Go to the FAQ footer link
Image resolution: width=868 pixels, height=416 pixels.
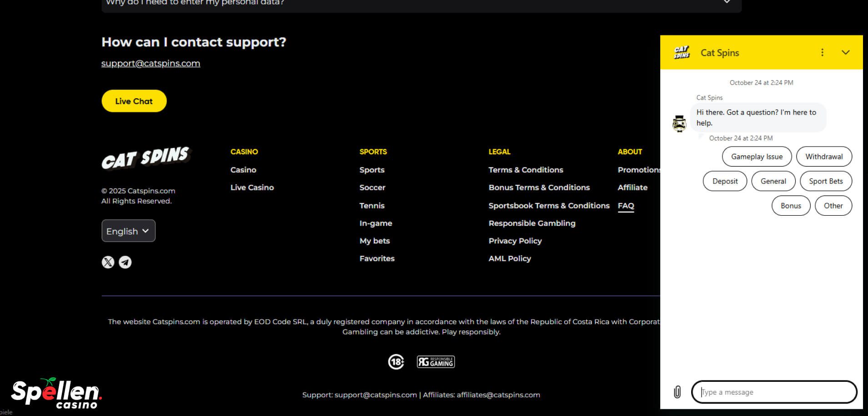[x=626, y=206]
